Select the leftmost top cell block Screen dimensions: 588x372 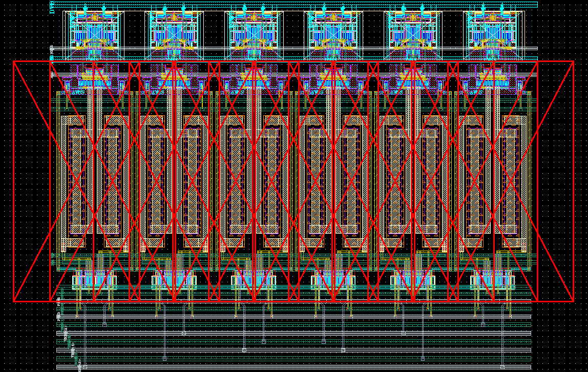coord(94,30)
